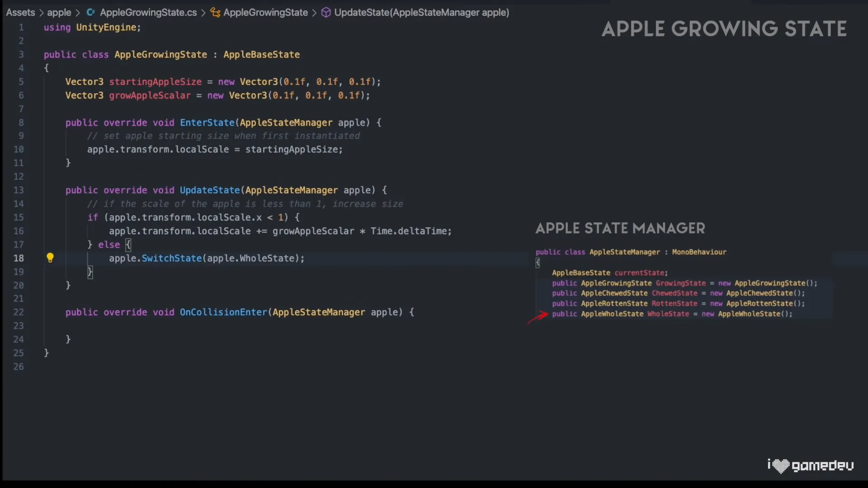
Task: Click the EnterState method name
Action: pyautogui.click(x=207, y=122)
